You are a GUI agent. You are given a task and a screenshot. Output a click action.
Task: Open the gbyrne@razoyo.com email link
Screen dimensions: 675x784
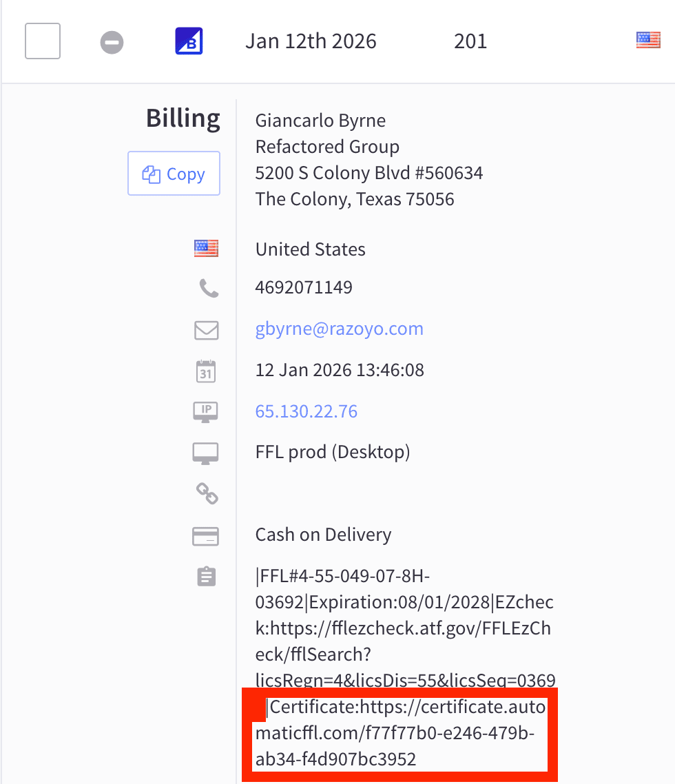[x=339, y=329]
